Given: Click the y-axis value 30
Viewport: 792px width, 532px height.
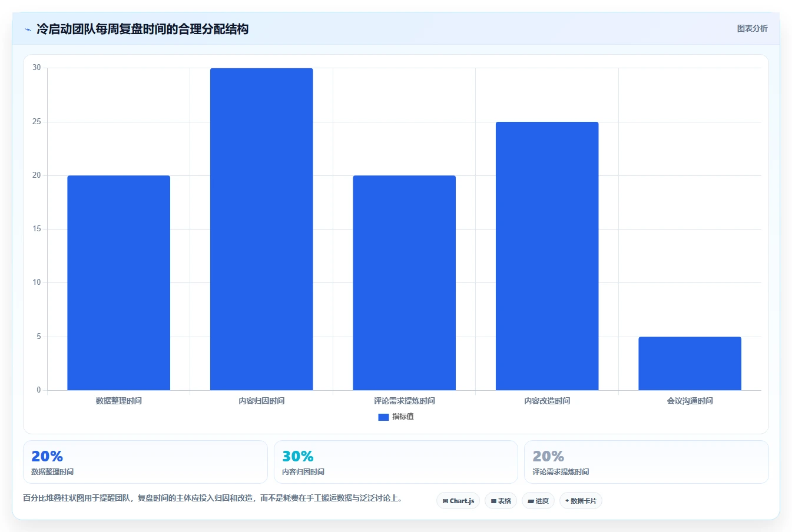Looking at the screenshot, I should point(37,68).
